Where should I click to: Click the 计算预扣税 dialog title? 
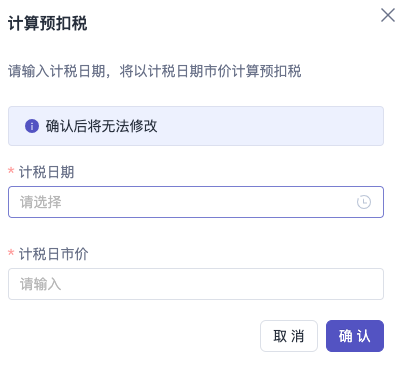pyautogui.click(x=47, y=24)
